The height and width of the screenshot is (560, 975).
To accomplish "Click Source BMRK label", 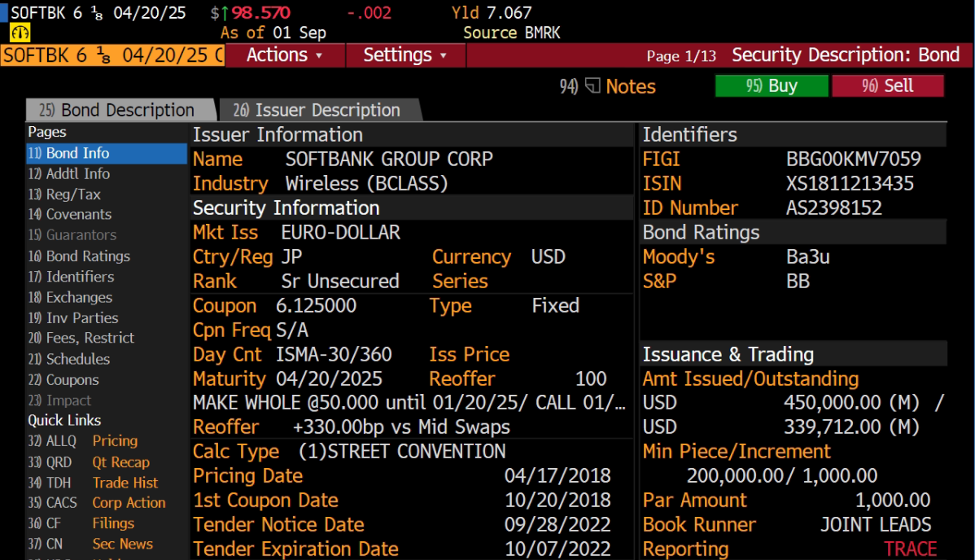I will (511, 33).
